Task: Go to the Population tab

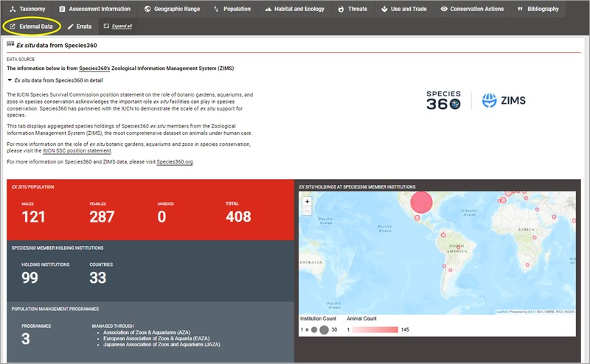Action: pyautogui.click(x=232, y=9)
